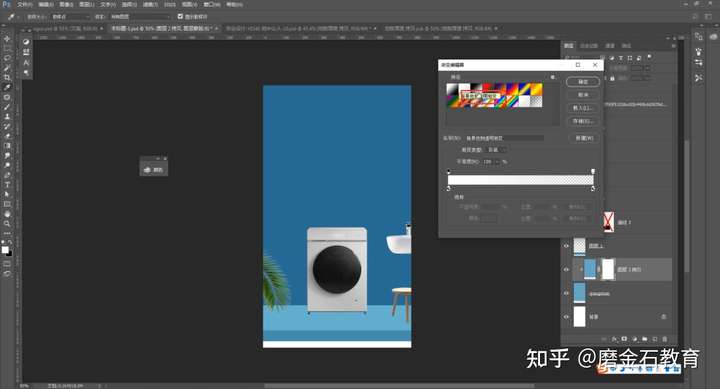Confirm gradient editor with top OK button
Viewport: 720px width, 389px height.
(583, 82)
